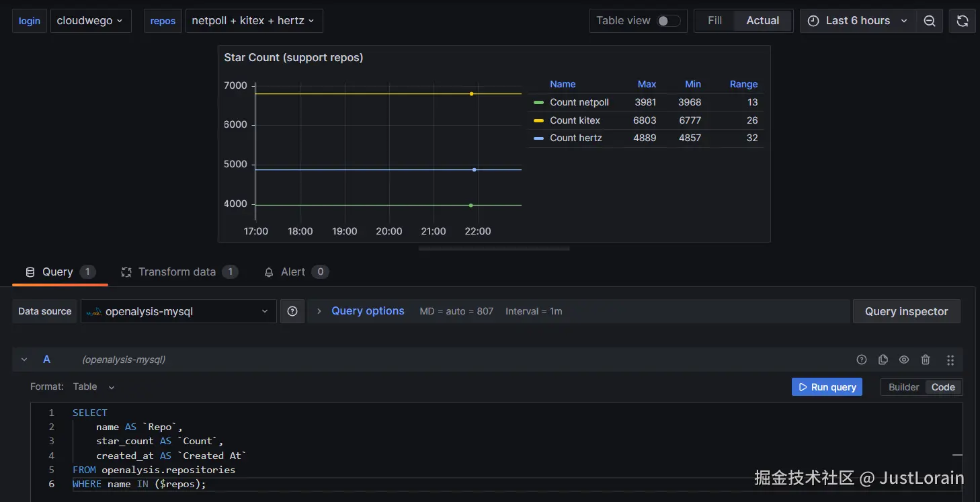Select the Fill display option
Screen dimensions: 980x502
tap(715, 21)
